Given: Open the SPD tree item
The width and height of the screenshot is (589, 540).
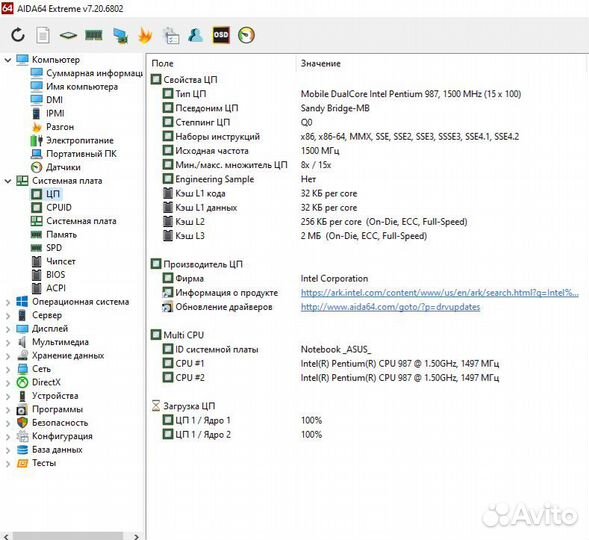Looking at the screenshot, I should pos(47,248).
